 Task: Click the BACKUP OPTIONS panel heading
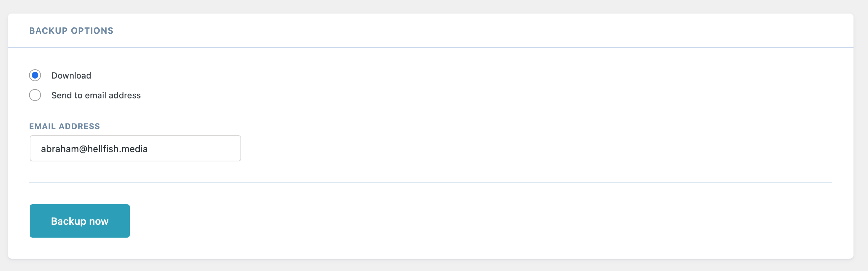(x=71, y=31)
